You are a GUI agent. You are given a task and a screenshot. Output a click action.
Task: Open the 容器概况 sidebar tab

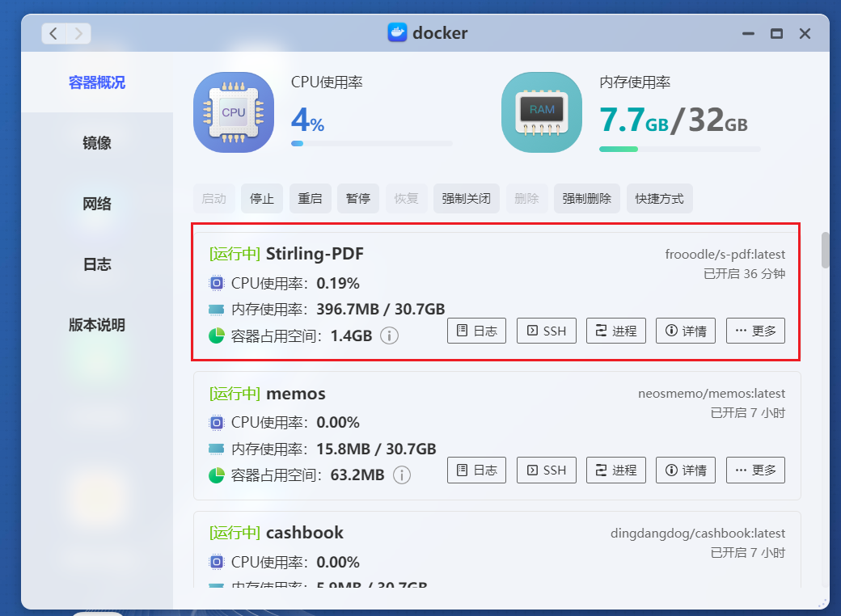click(x=97, y=82)
